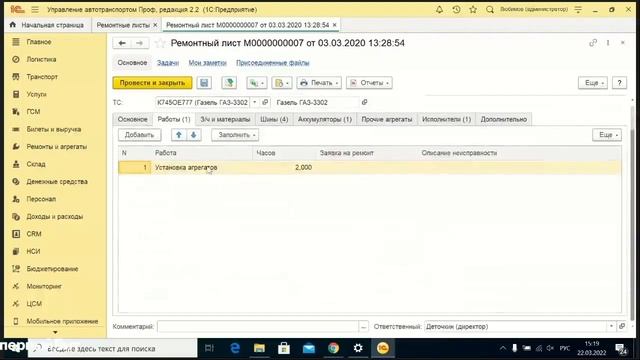Open Печать dropdown menu
The image size is (640, 360).
pos(319,83)
